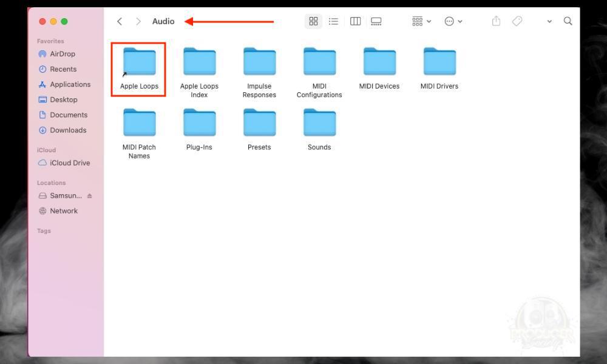Expand the toolbar overflow chevron
The height and width of the screenshot is (364, 607).
(549, 21)
